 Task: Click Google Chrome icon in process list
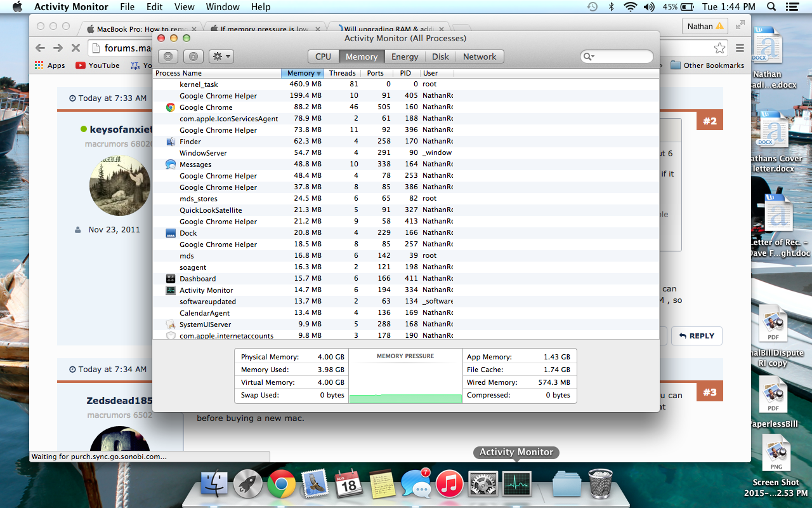(x=171, y=107)
